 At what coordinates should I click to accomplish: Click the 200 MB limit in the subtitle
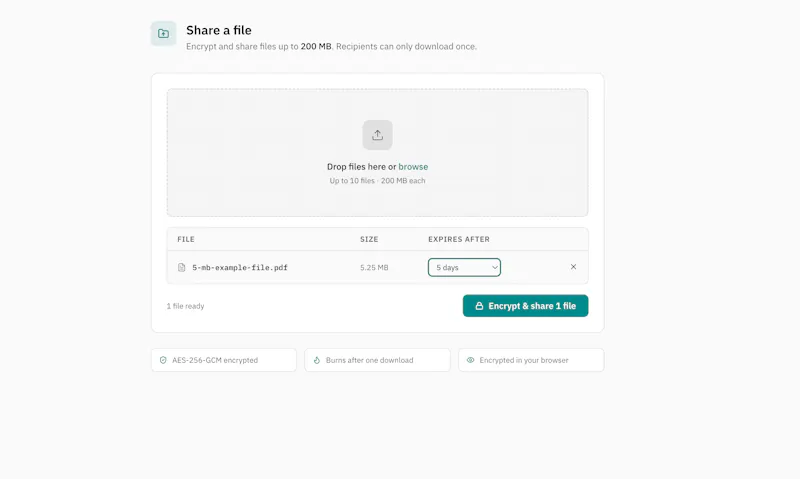click(x=316, y=46)
